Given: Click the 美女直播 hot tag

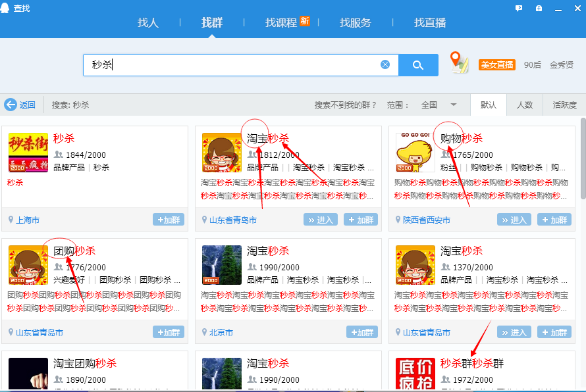Looking at the screenshot, I should 496,64.
